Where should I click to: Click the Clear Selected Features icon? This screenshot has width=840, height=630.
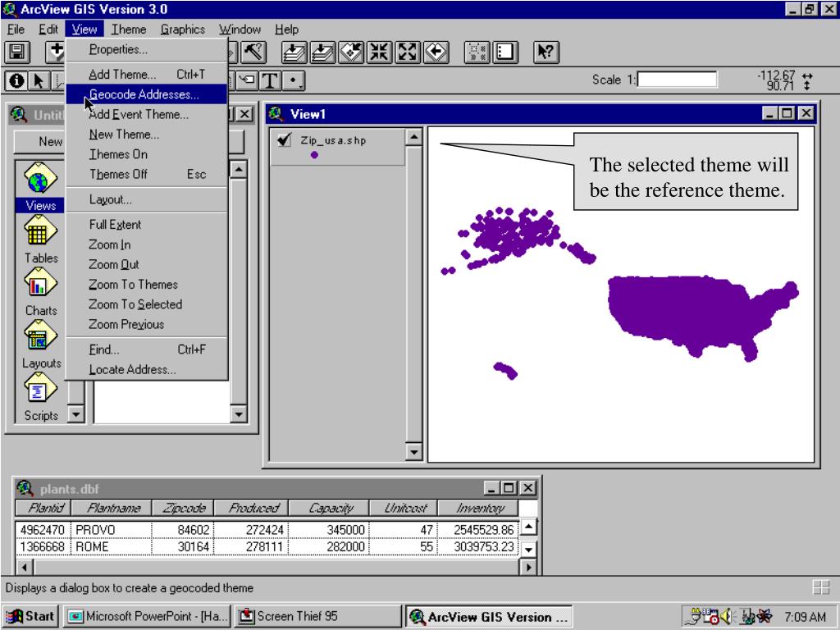coord(505,52)
